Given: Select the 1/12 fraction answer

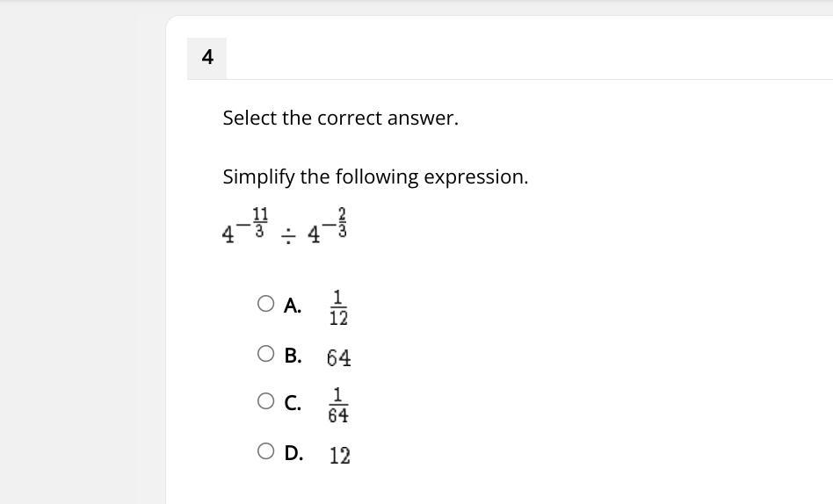Looking at the screenshot, I should (x=338, y=307).
